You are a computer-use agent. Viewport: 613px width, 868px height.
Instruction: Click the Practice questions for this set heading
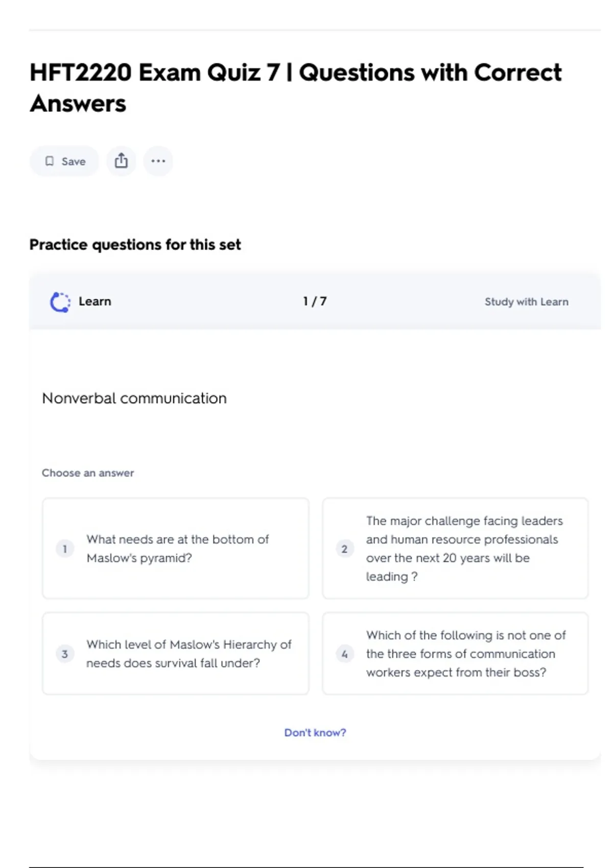point(135,245)
